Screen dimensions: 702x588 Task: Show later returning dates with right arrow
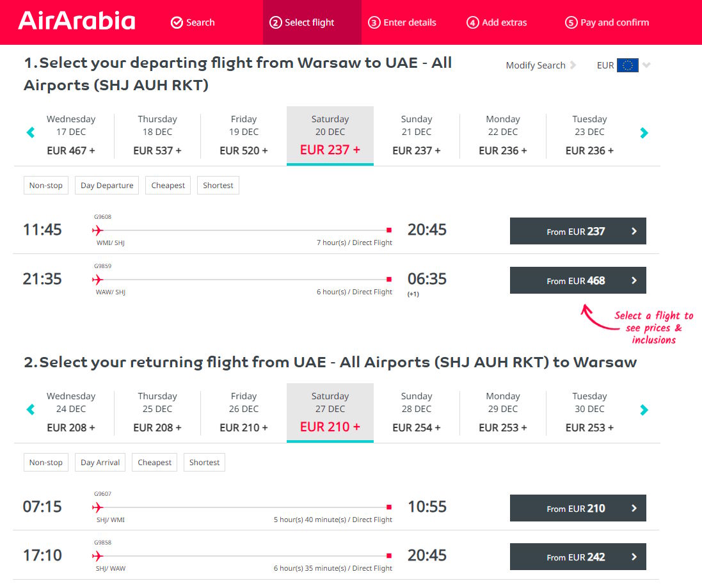[x=644, y=410]
